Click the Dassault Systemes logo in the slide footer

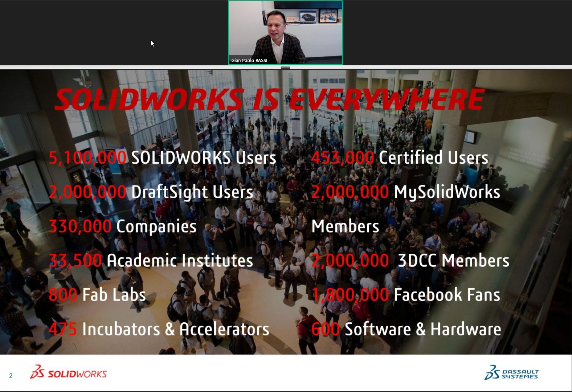tap(512, 373)
